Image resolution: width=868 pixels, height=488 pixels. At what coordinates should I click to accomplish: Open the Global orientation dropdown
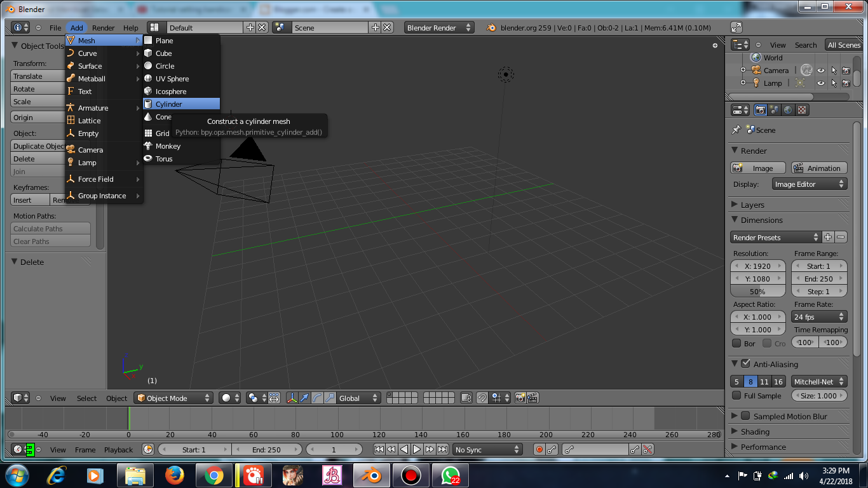point(358,398)
